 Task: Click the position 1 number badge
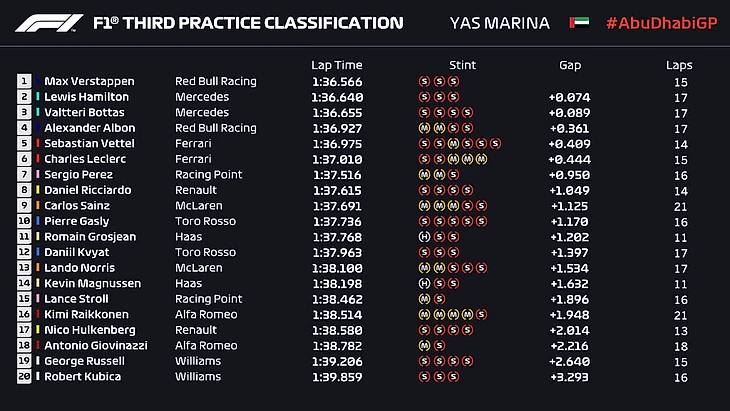pyautogui.click(x=24, y=82)
